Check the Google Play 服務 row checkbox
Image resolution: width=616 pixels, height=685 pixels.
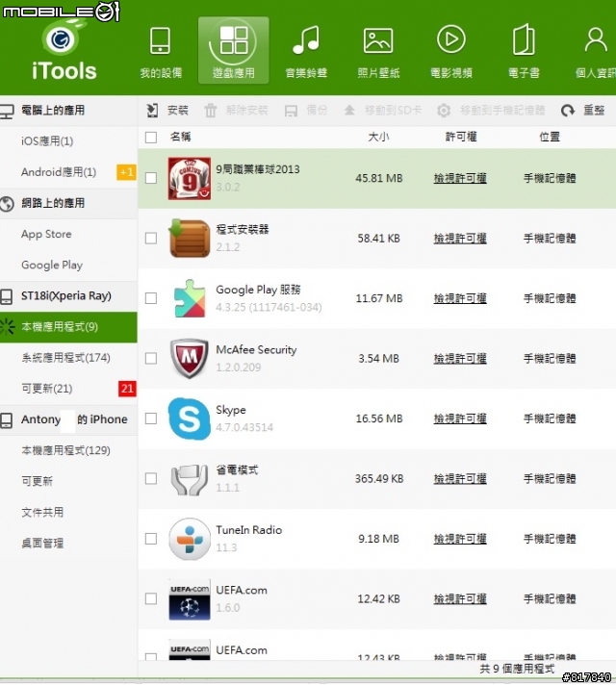pyautogui.click(x=151, y=298)
